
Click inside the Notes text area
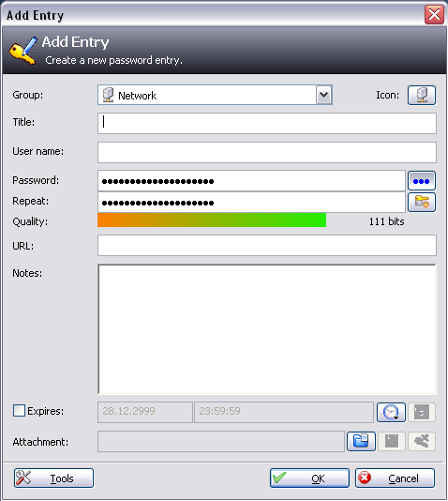click(267, 329)
